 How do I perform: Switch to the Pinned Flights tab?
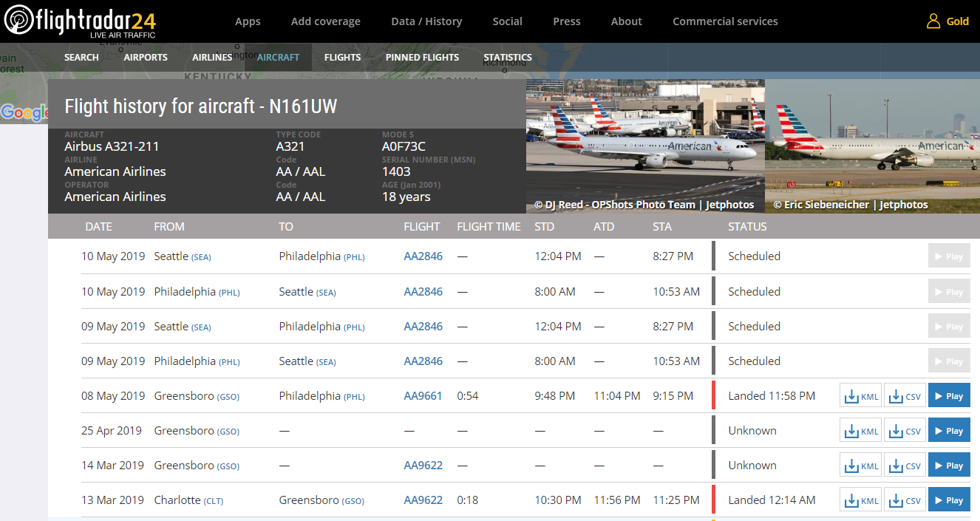(x=422, y=58)
